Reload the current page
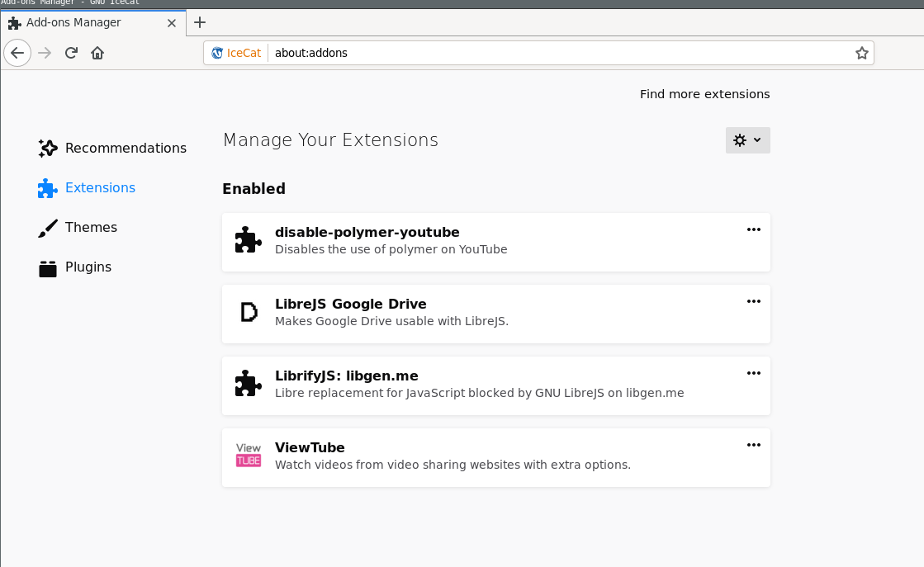The width and height of the screenshot is (924, 567). click(x=71, y=53)
